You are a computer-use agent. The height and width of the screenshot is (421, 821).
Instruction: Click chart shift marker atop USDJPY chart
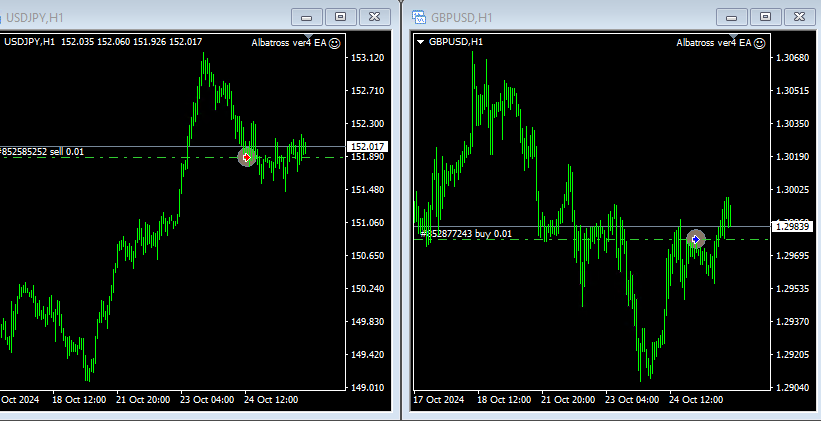pos(308,36)
